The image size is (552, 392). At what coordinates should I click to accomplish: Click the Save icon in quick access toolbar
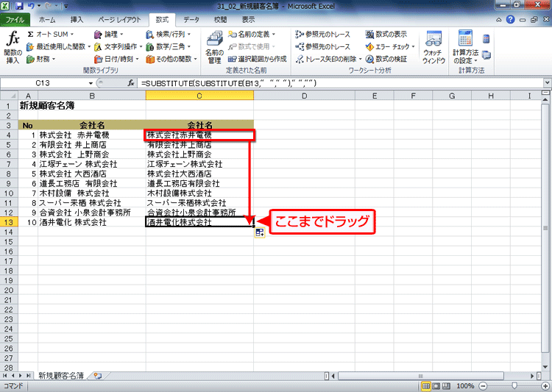[19, 6]
